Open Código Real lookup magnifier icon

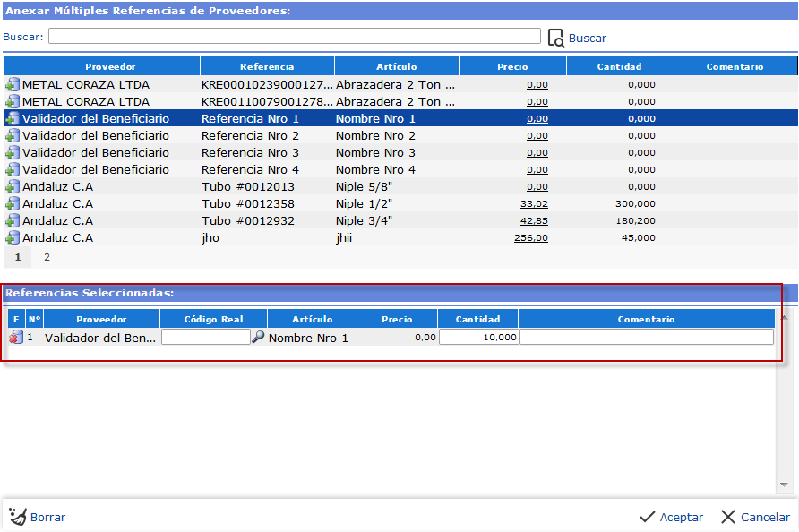pos(258,338)
